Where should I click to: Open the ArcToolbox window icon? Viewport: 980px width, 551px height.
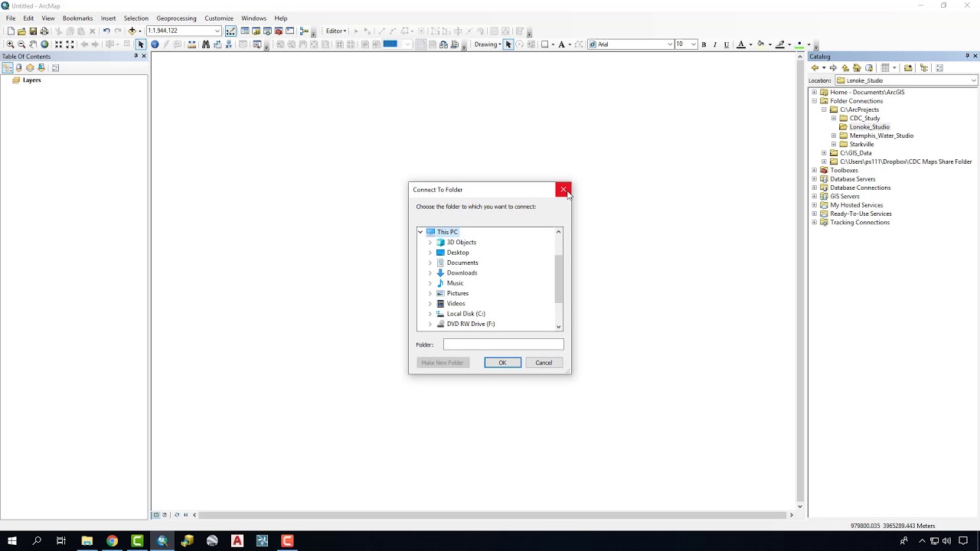pyautogui.click(x=279, y=31)
